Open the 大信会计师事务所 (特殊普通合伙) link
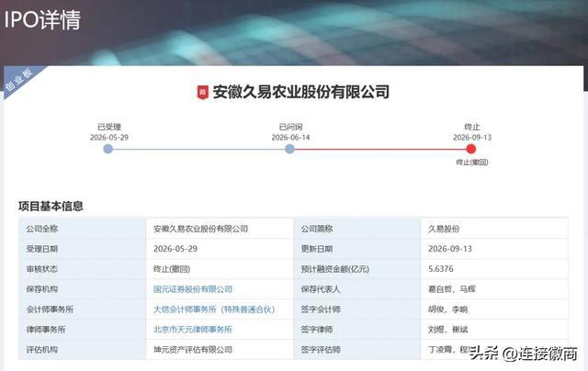The height and width of the screenshot is (371, 588). click(214, 309)
